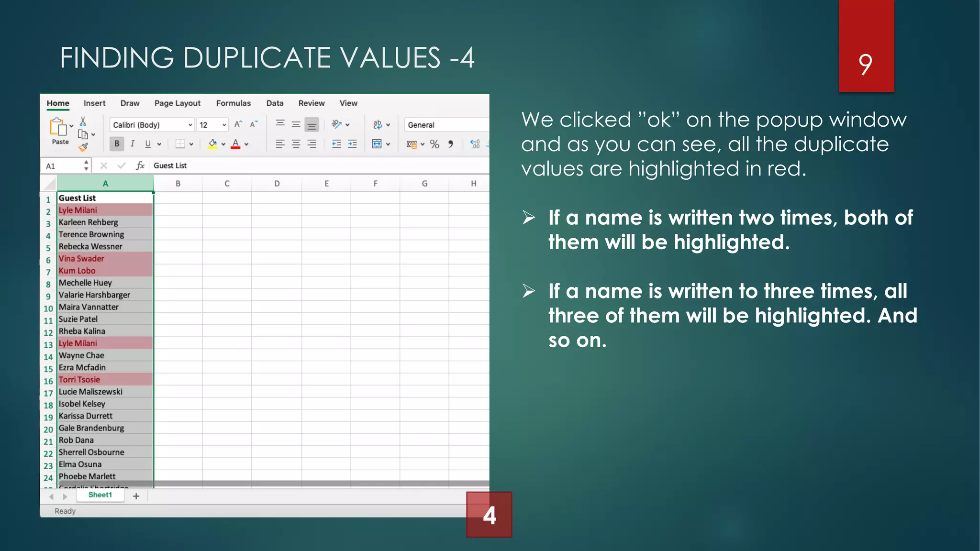Open the font color dropdown arrow
980x551 pixels.
pos(246,144)
